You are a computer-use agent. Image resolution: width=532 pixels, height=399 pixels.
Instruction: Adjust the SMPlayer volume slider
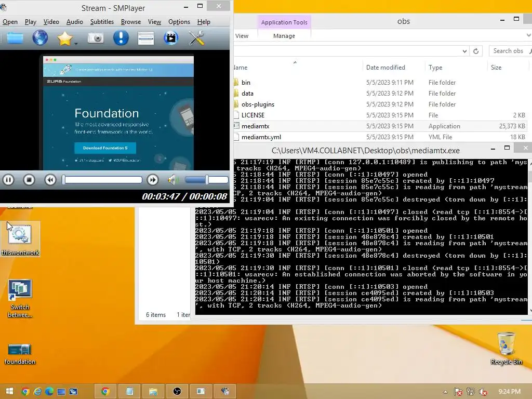point(207,179)
